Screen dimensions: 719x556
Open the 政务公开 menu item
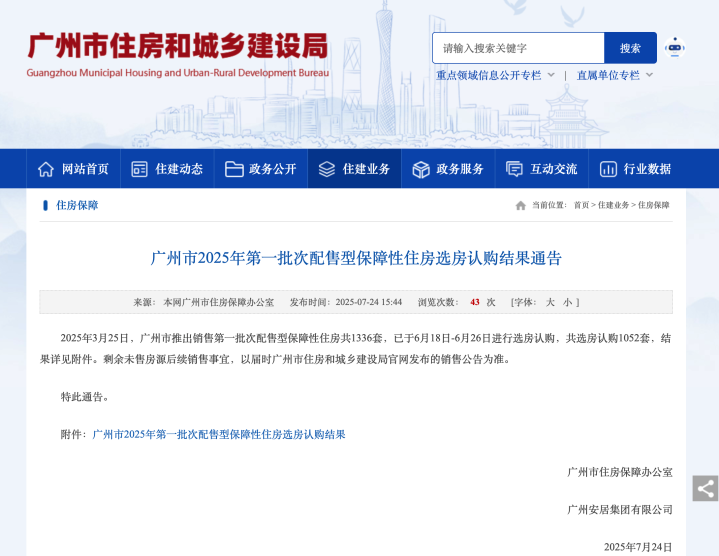[x=260, y=169]
